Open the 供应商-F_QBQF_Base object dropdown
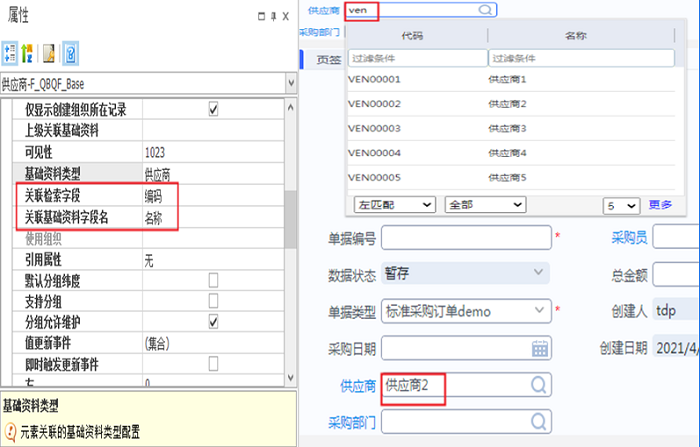The image size is (700, 447). coord(291,83)
